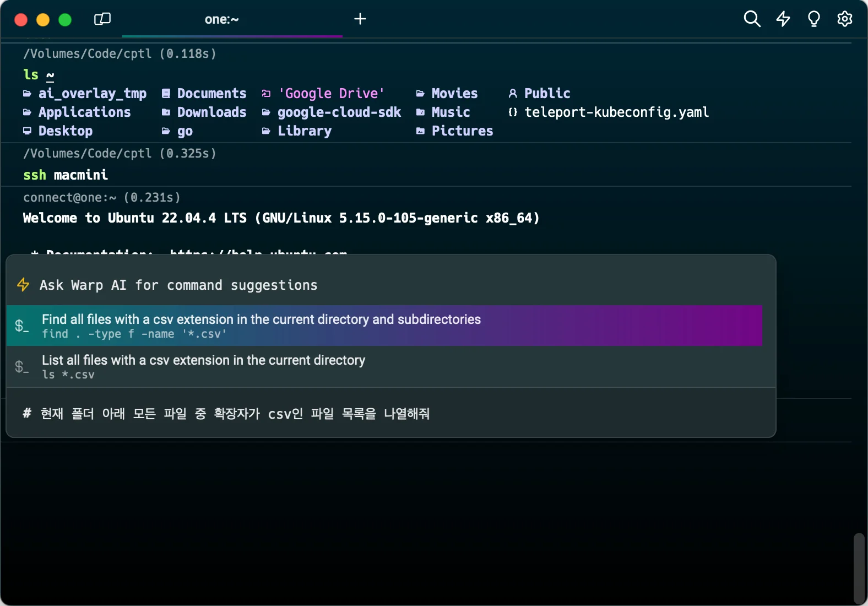Click the folder icon next to go
Screen dimensions: 868x606
[166, 131]
